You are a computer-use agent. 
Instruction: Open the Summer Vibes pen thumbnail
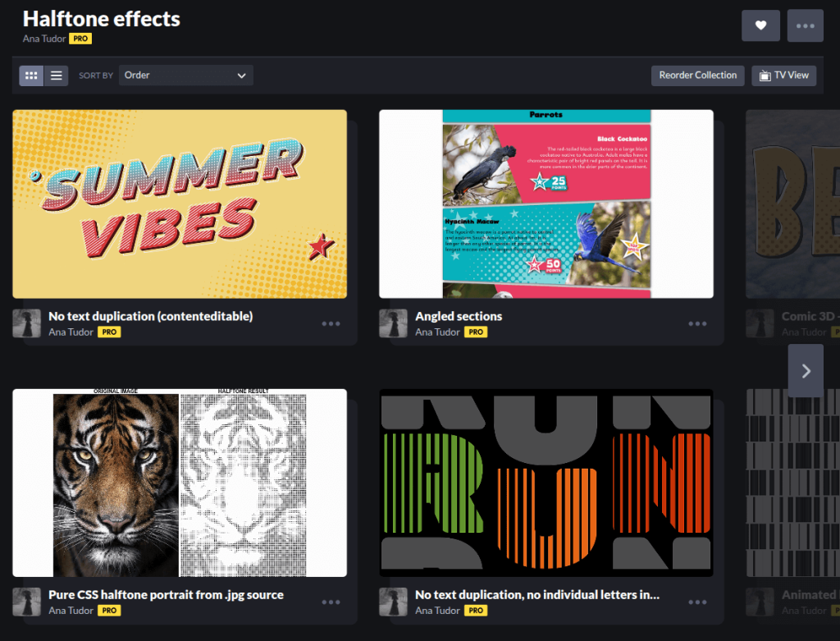pyautogui.click(x=180, y=204)
